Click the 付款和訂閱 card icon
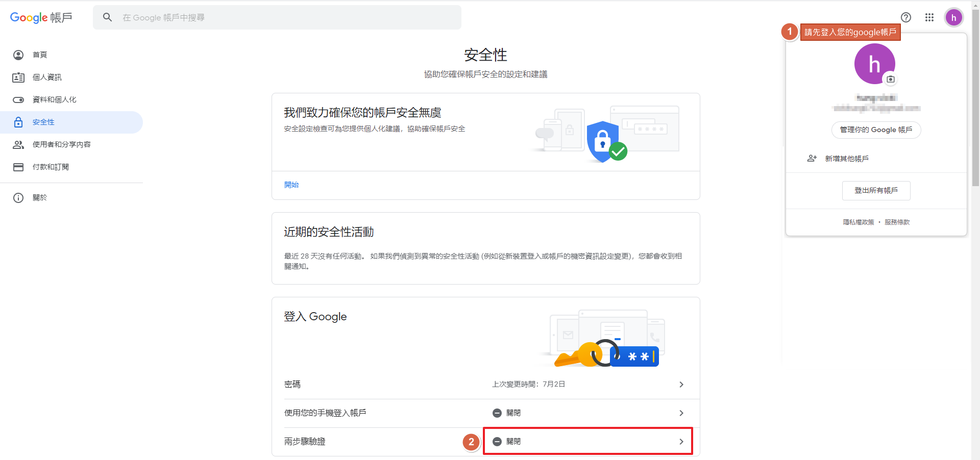Viewport: 980px width, 460px height. point(18,167)
